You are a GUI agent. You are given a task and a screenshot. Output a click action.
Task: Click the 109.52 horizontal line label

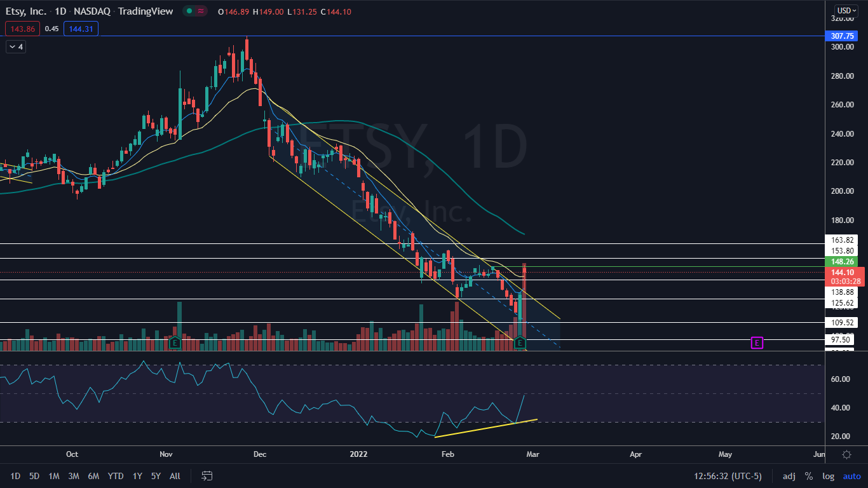click(x=841, y=323)
